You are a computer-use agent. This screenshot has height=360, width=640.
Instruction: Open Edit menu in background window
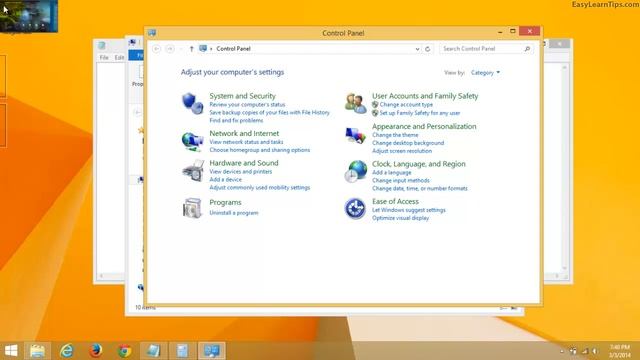click(x=119, y=58)
